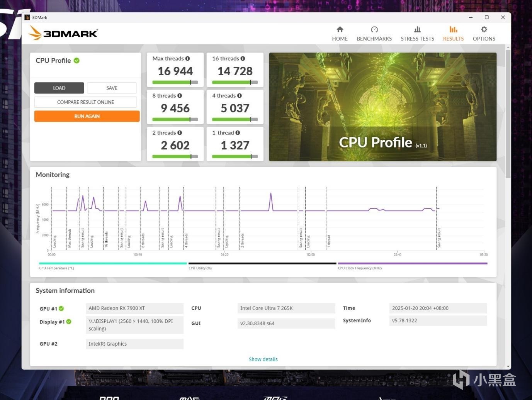Click the 4 threads score 5 037
The image size is (532, 400).
coord(235,108)
